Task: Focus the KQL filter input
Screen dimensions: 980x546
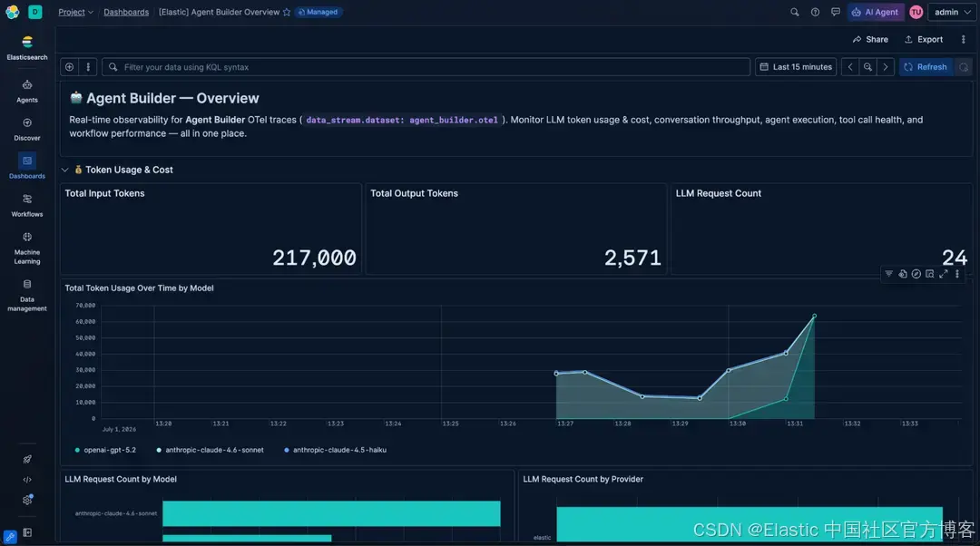Action: tap(426, 67)
